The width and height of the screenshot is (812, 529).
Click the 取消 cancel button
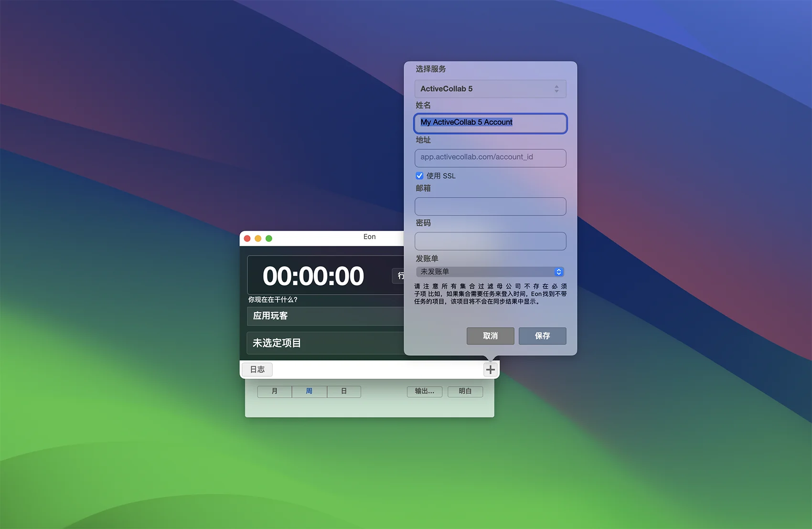pos(490,336)
